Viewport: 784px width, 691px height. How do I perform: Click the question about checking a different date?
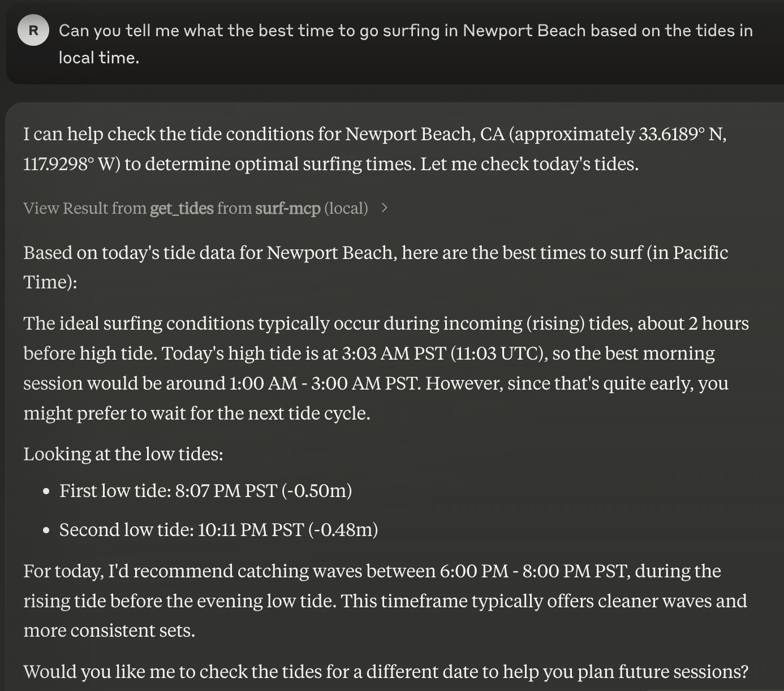(x=386, y=671)
